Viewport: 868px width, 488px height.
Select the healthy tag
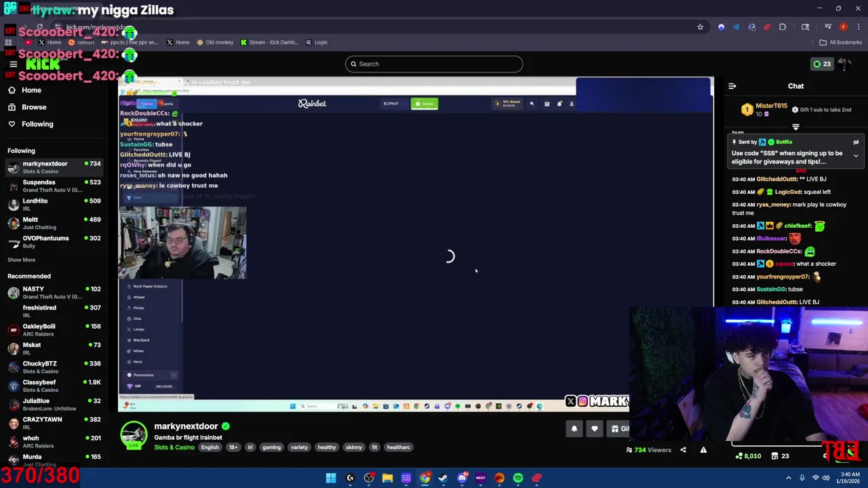pyautogui.click(x=327, y=447)
